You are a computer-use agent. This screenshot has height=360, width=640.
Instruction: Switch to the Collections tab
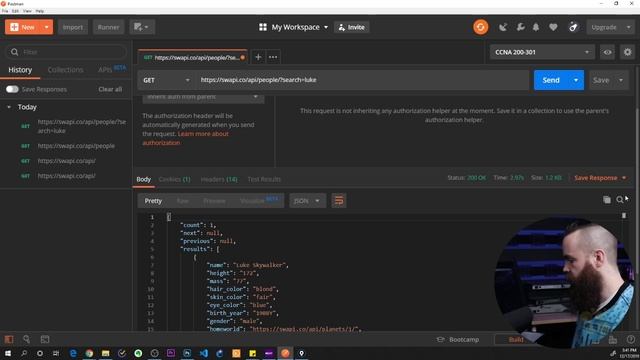coord(65,70)
